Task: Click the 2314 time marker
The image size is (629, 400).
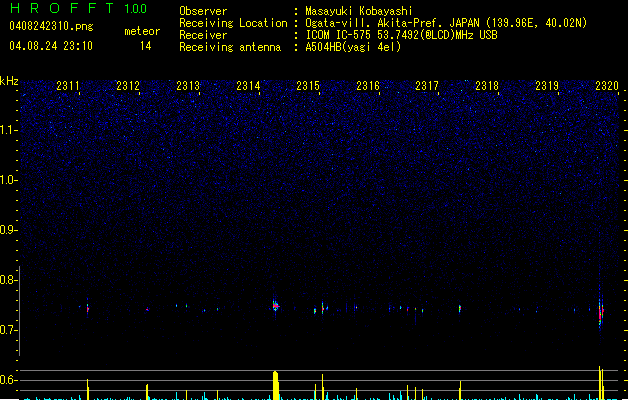Action: [248, 86]
